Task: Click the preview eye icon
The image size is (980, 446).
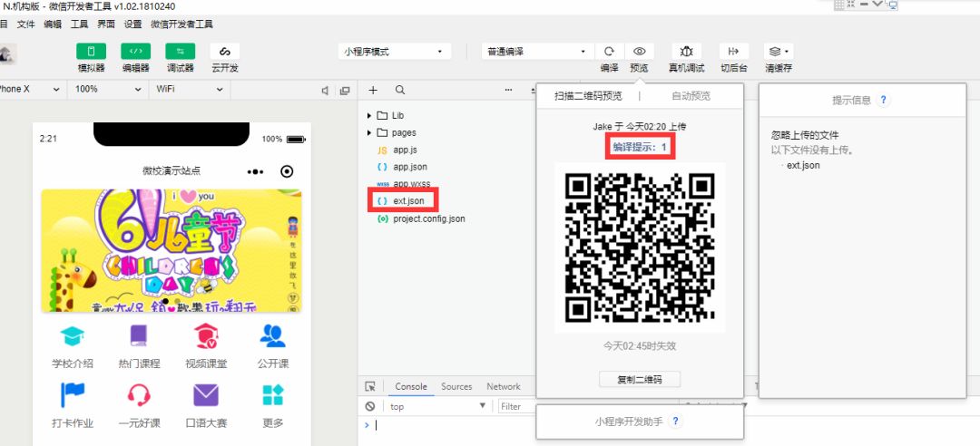Action: coord(639,52)
